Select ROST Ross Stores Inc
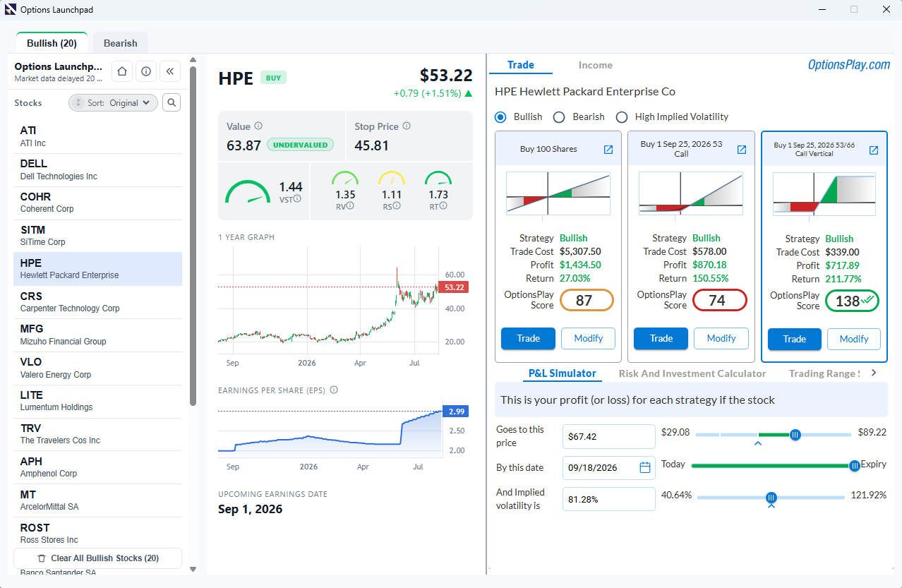 pos(97,534)
